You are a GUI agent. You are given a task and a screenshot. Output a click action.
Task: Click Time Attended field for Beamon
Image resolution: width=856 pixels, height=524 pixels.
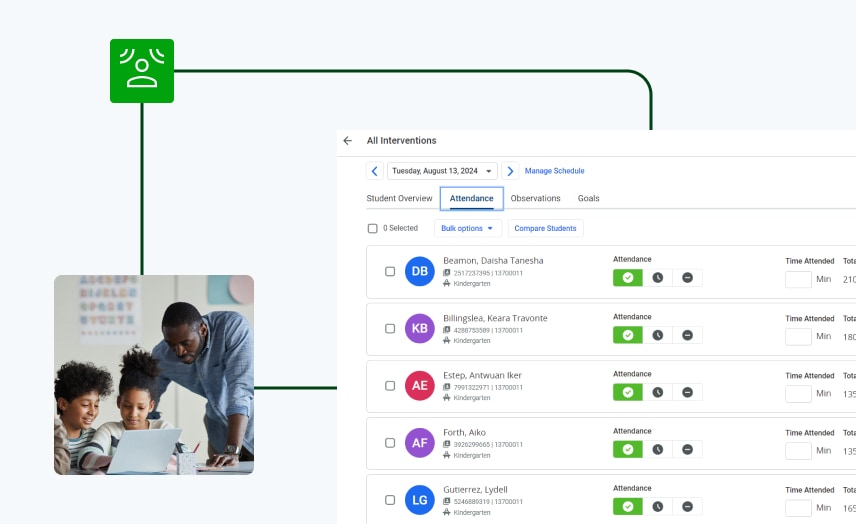coord(798,279)
